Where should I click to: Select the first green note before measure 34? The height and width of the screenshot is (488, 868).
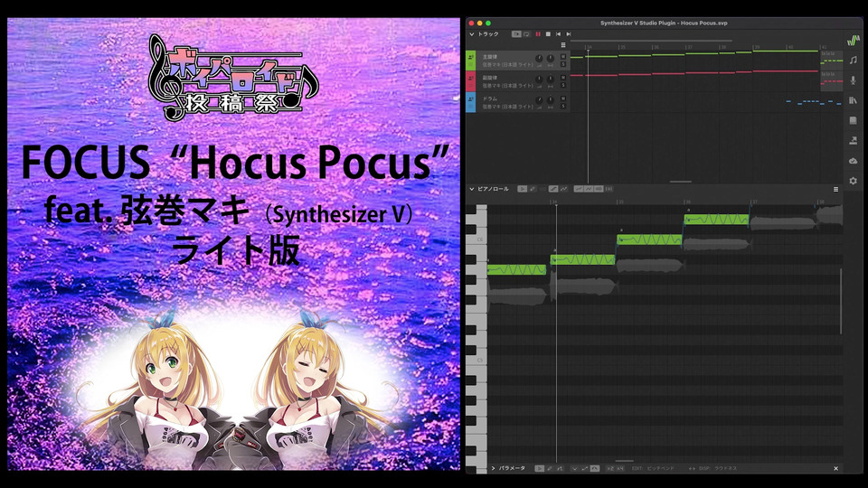[516, 269]
